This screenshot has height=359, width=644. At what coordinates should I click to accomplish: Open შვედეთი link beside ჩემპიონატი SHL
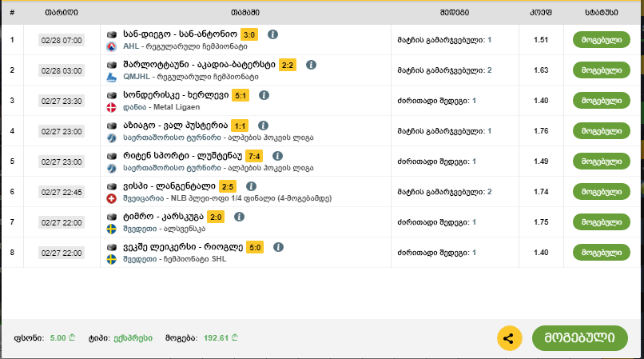[x=140, y=260]
